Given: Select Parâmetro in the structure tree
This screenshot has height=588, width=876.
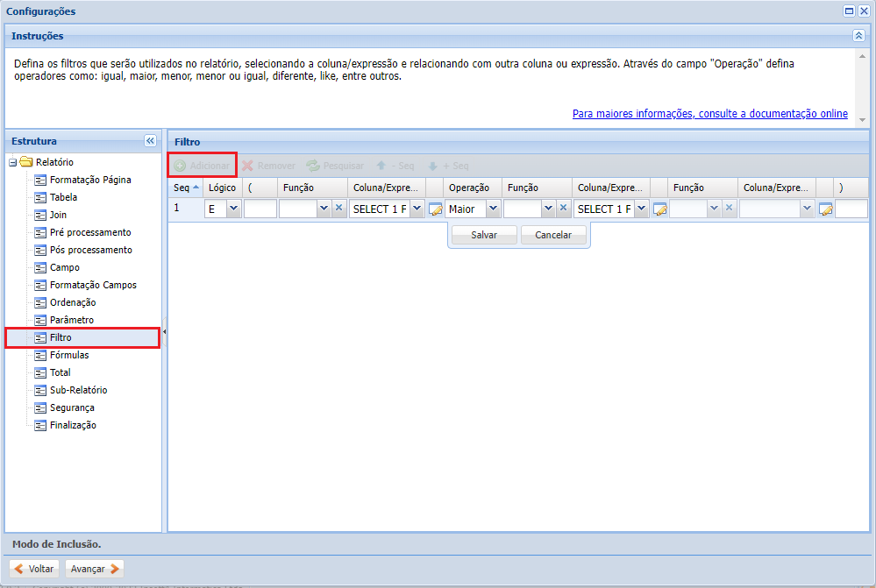Looking at the screenshot, I should 71,320.
